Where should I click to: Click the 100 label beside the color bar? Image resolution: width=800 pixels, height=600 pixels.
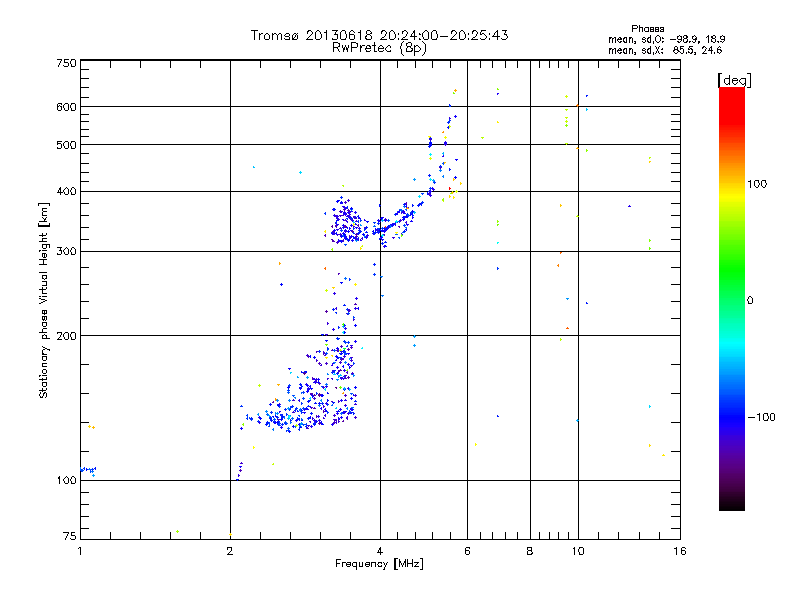(x=757, y=184)
